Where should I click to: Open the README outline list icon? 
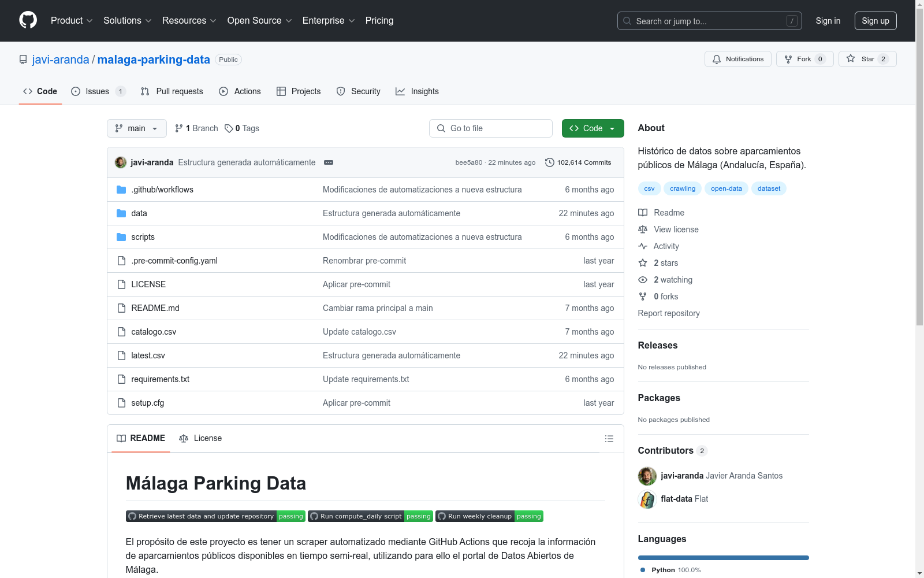[609, 439]
